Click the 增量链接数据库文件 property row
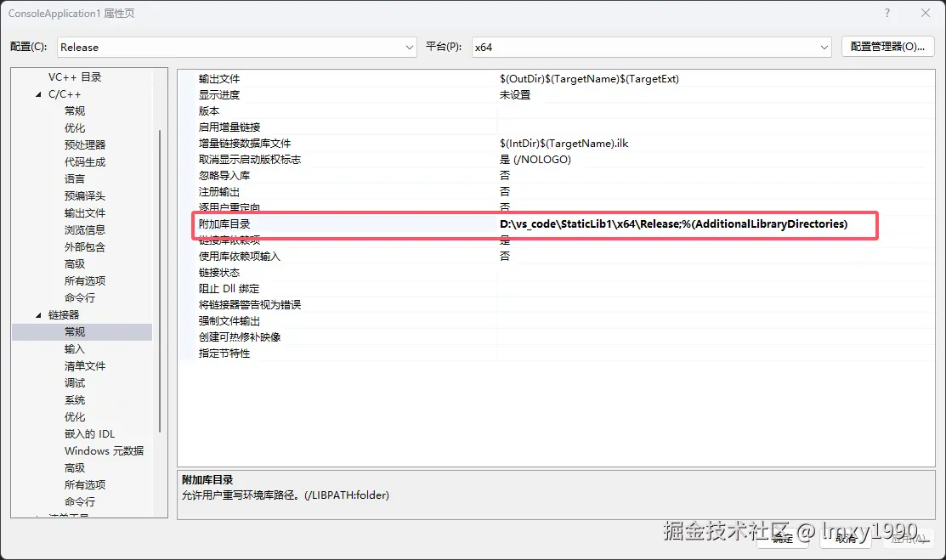 pos(556,143)
